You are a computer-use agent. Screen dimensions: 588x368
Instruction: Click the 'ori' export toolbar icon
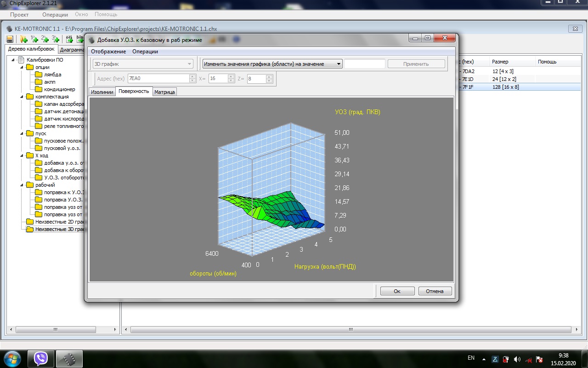[69, 39]
